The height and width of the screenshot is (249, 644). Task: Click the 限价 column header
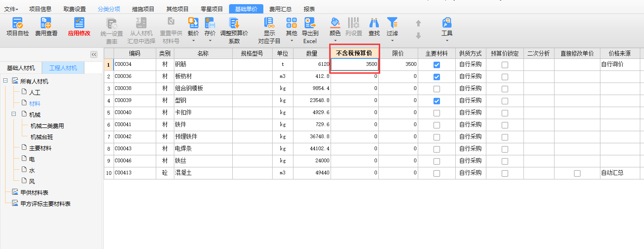(398, 53)
